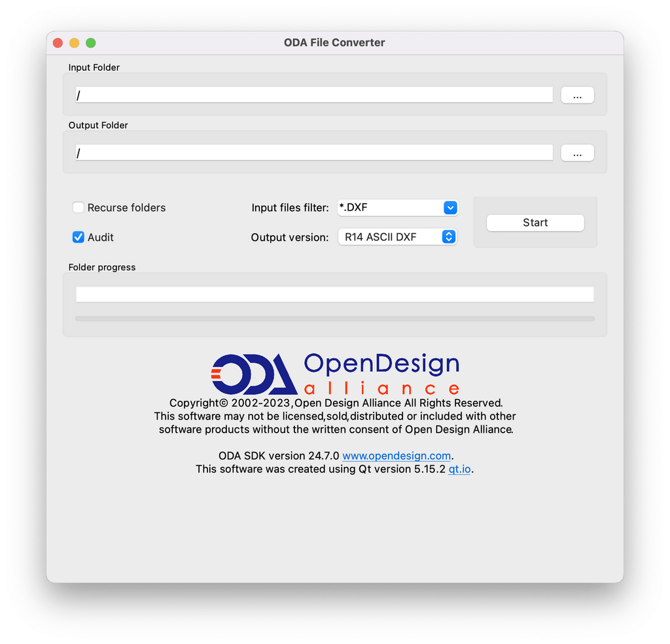Minimize the ODA File Converter window
Screen dimensions: 670x644
75,43
